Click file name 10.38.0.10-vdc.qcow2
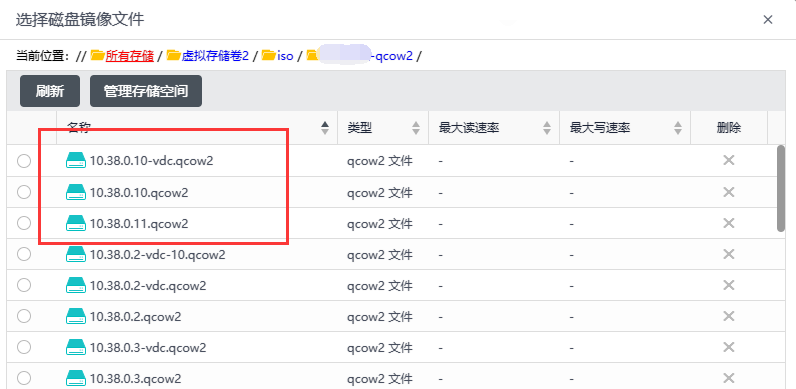 click(x=152, y=161)
